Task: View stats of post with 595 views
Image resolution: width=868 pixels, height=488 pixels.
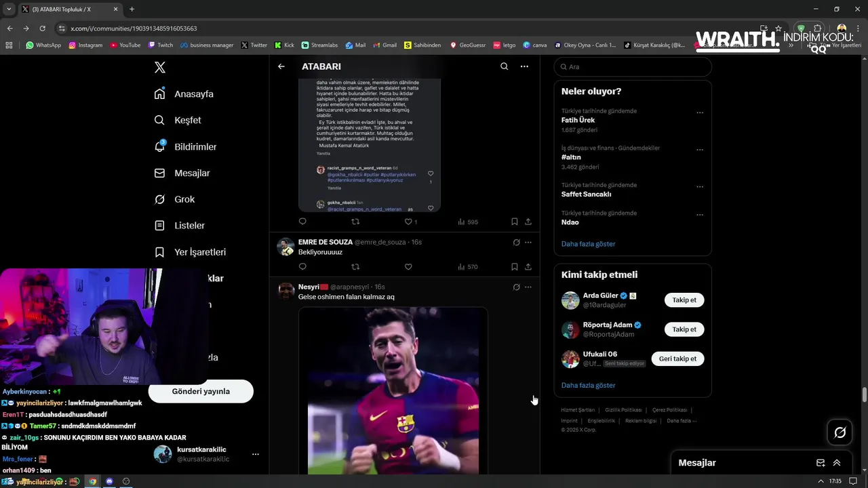Action: [x=468, y=222]
